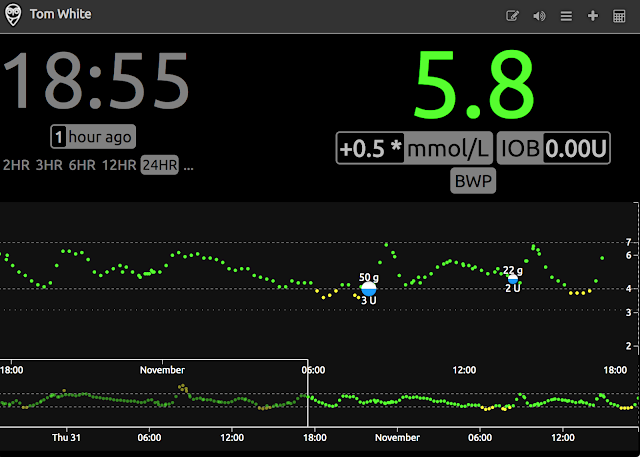Image resolution: width=640 pixels, height=457 pixels.
Task: Click the 50 g 3 U treatment marker
Action: 369,289
